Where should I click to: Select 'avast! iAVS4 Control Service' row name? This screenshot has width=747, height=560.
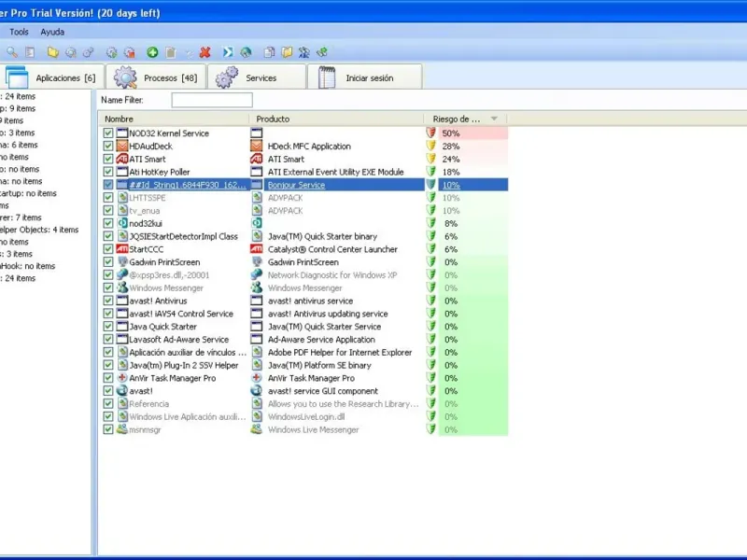pyautogui.click(x=181, y=314)
